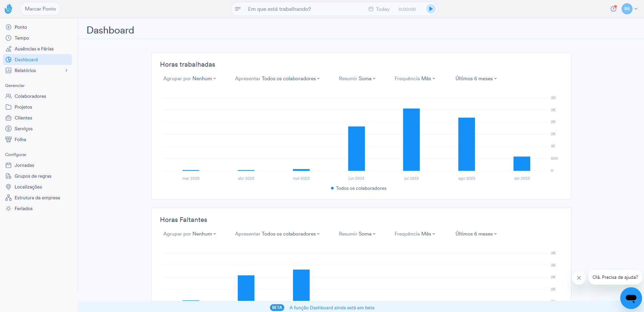Viewport: 644px width, 312px height.
Task: Click the task list icon in timer bar
Action: (238, 9)
